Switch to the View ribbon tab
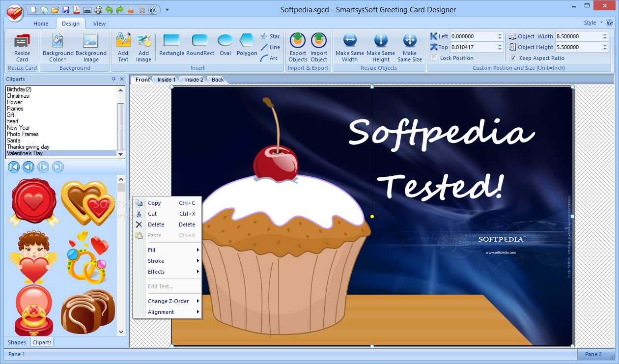The width and height of the screenshot is (619, 364). [99, 24]
